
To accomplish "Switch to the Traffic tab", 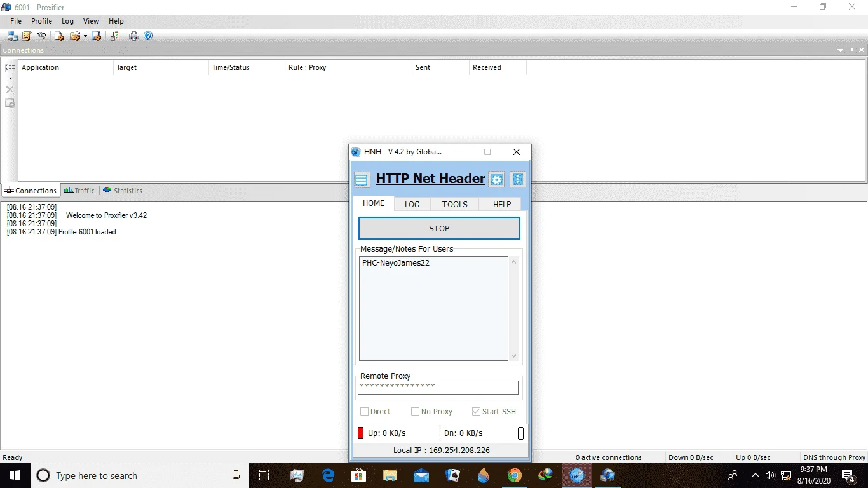I will tap(79, 191).
